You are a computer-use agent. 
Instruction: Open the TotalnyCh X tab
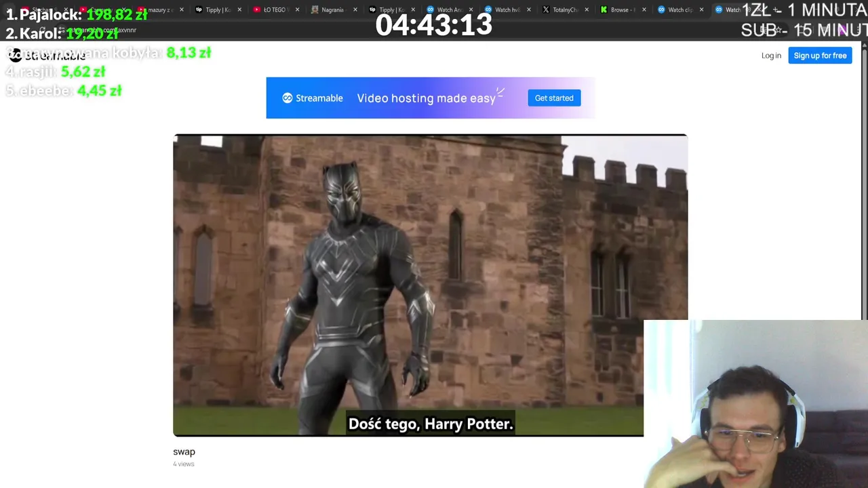(564, 10)
